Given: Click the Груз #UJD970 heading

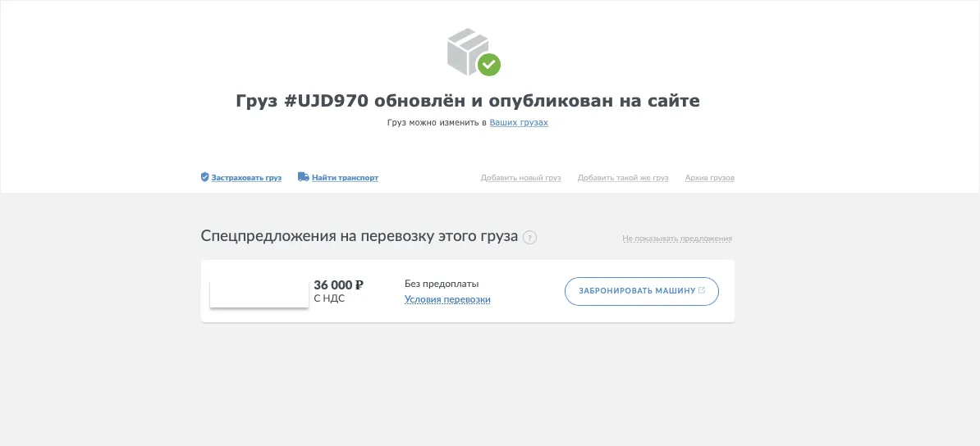Looking at the screenshot, I should [468, 101].
